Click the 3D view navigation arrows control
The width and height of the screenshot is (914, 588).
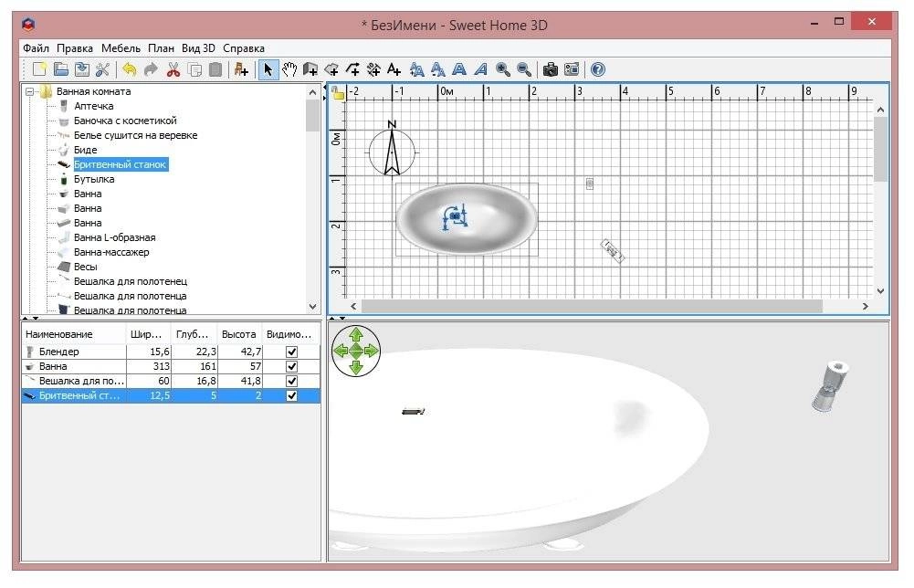(x=356, y=351)
